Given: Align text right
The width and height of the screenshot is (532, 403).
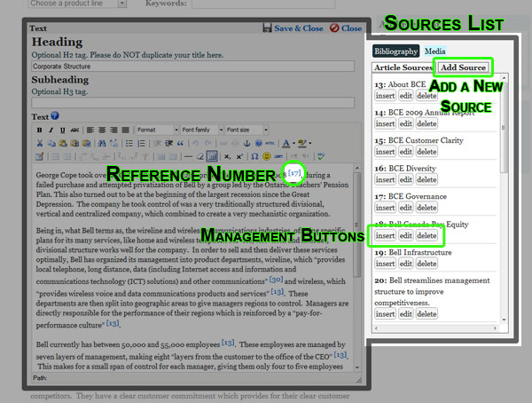Looking at the screenshot, I should (113, 130).
